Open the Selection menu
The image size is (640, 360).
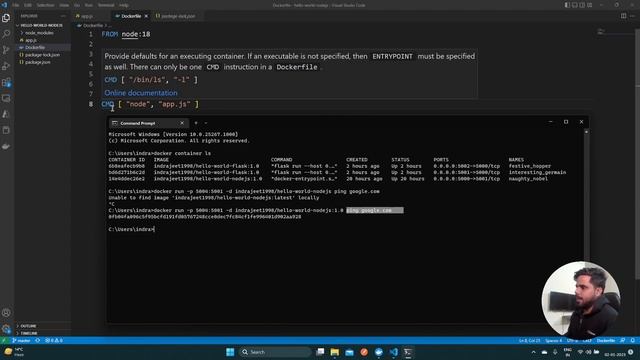pyautogui.click(x=45, y=5)
